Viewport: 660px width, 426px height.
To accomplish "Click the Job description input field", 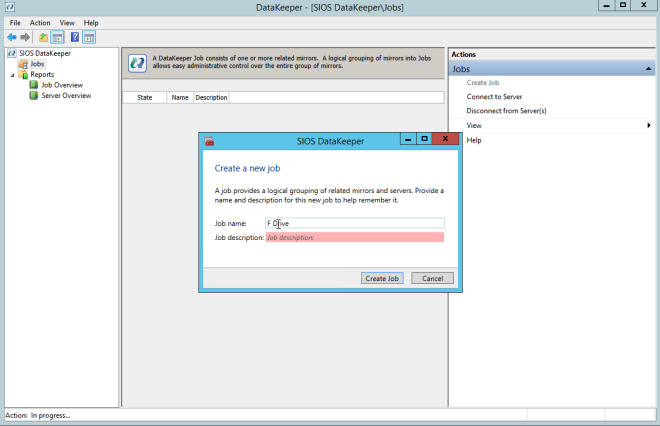I will click(355, 237).
